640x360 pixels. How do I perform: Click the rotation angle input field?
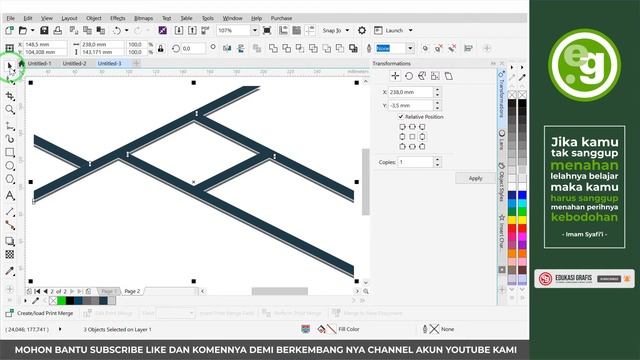(x=193, y=49)
